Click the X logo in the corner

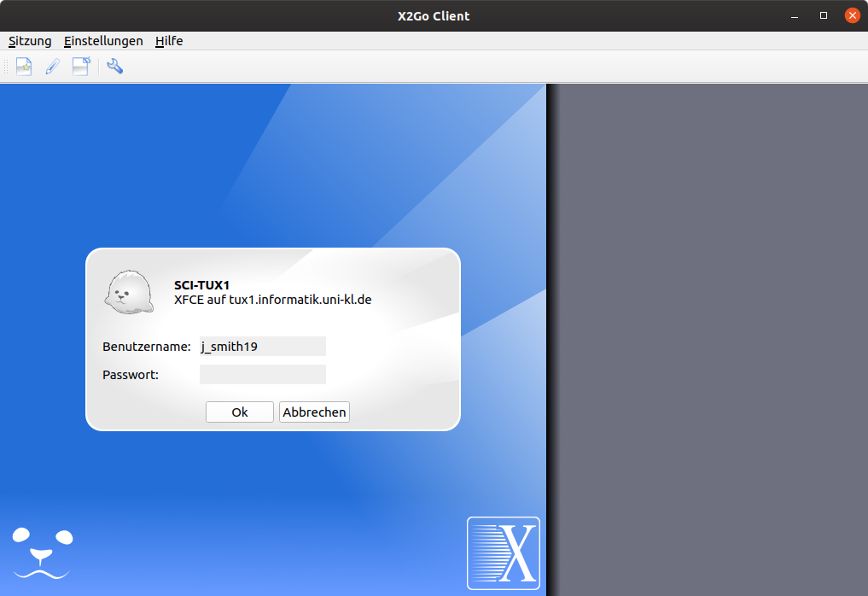[x=504, y=553]
